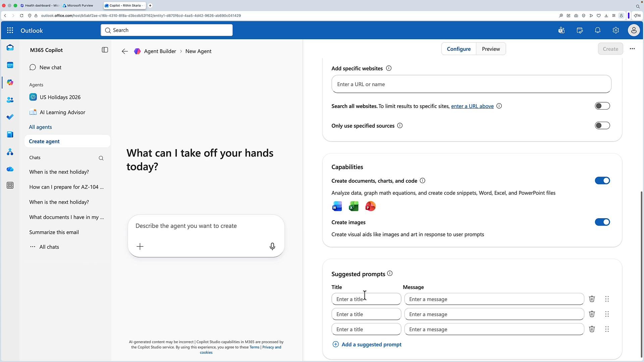Open the Outlook app launcher grid
The image size is (644, 362).
tap(10, 31)
